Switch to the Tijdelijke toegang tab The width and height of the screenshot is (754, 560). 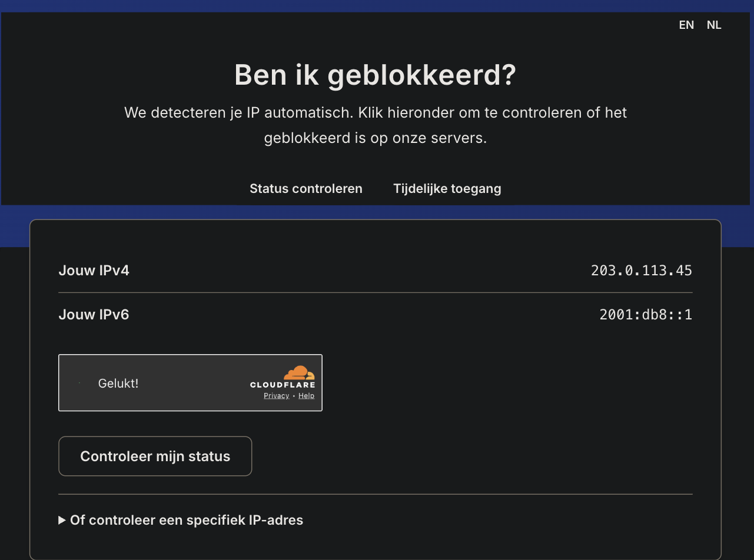tap(447, 189)
